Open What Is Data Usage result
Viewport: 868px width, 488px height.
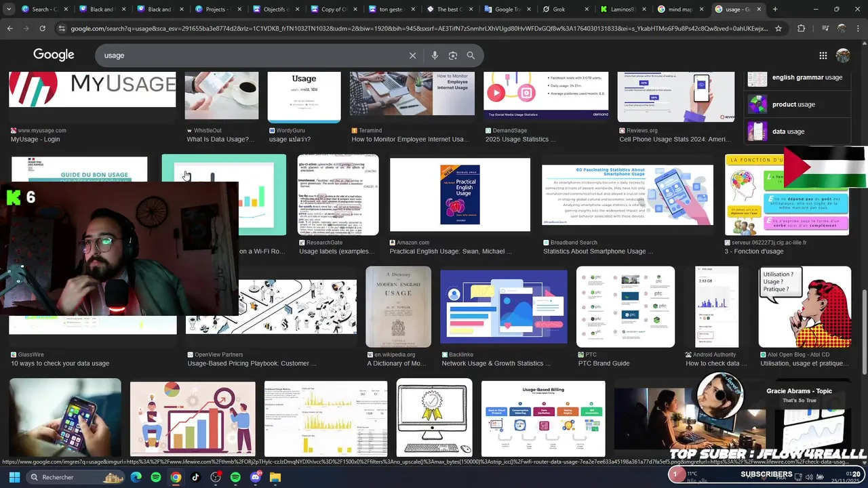220,139
